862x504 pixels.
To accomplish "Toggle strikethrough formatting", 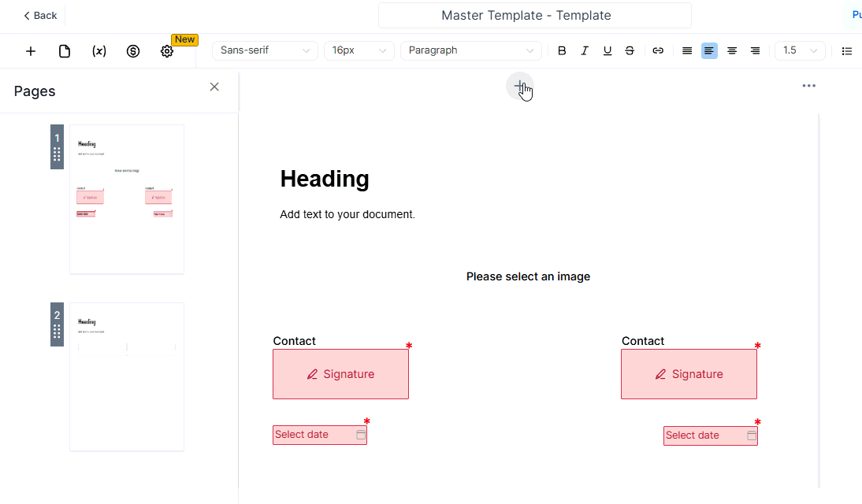I will click(x=630, y=50).
